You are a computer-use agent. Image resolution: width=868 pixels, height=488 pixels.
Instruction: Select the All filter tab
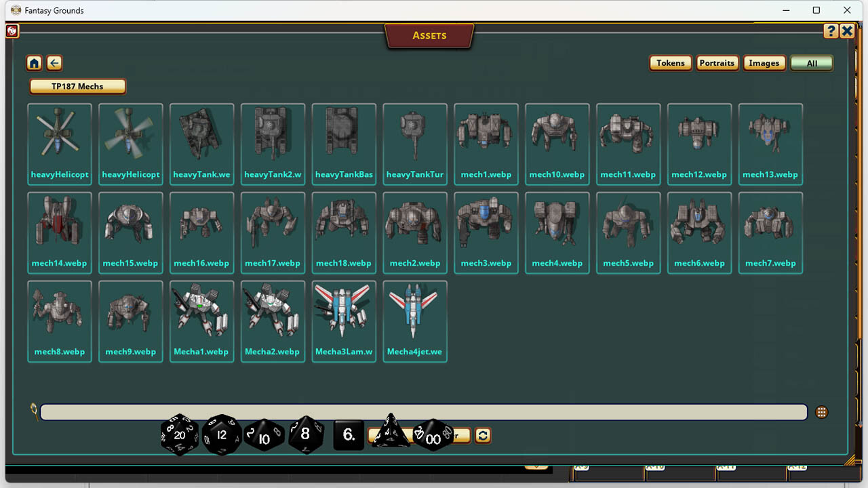point(811,62)
